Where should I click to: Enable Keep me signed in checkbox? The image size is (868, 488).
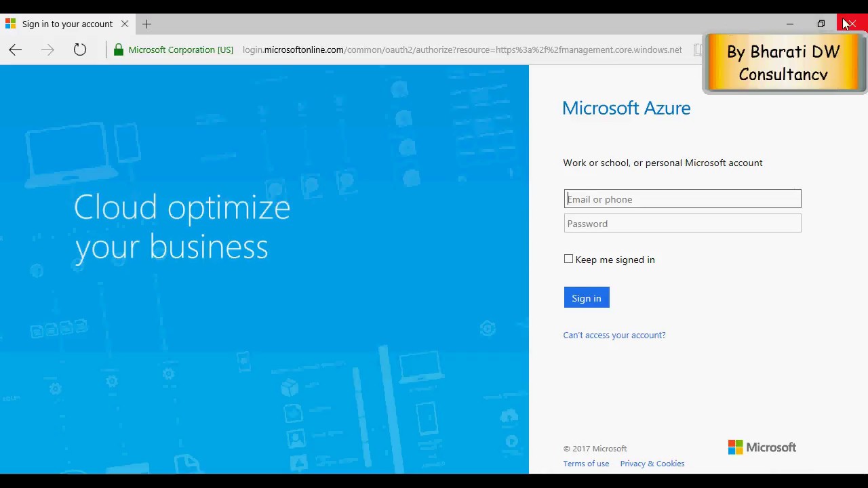pyautogui.click(x=568, y=259)
